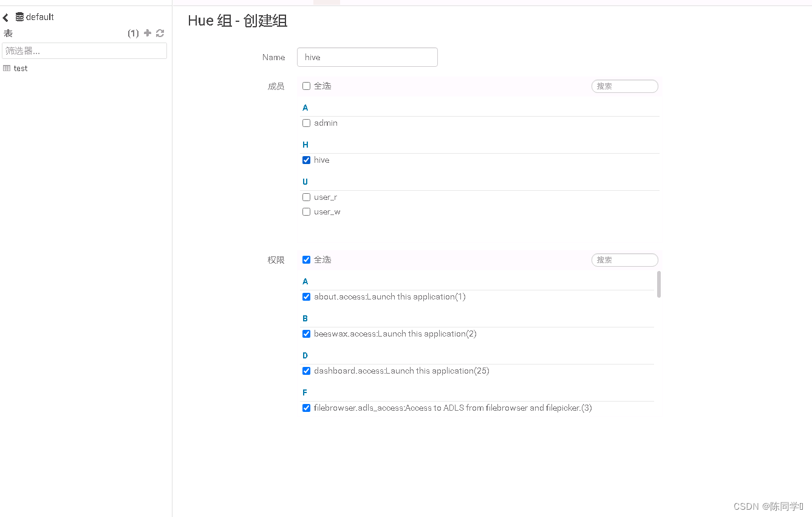The width and height of the screenshot is (812, 517).
Task: Click the permissions section letter F
Action: click(x=305, y=392)
